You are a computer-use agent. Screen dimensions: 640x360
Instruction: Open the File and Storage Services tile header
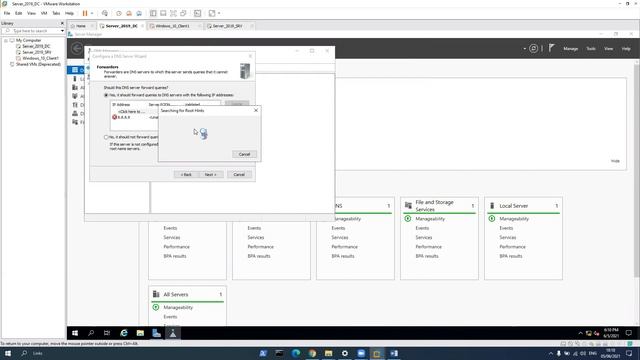click(439, 206)
